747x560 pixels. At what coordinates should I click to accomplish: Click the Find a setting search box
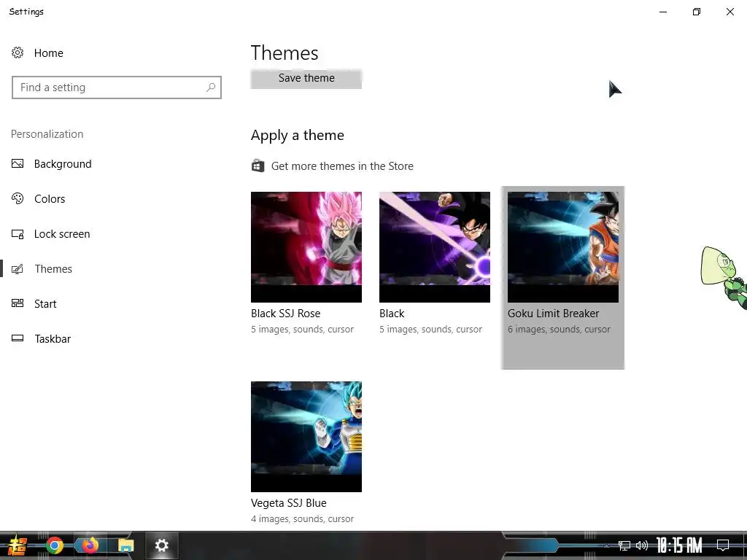(x=117, y=87)
